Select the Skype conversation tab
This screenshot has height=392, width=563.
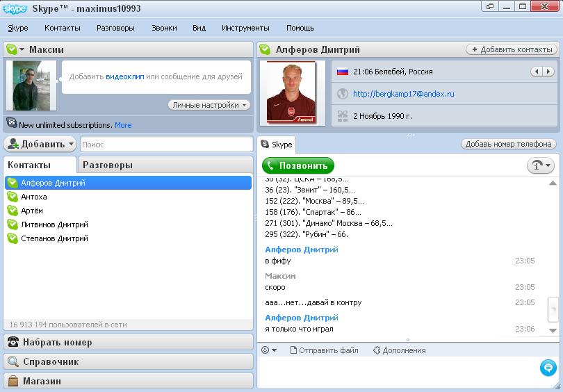pos(277,145)
